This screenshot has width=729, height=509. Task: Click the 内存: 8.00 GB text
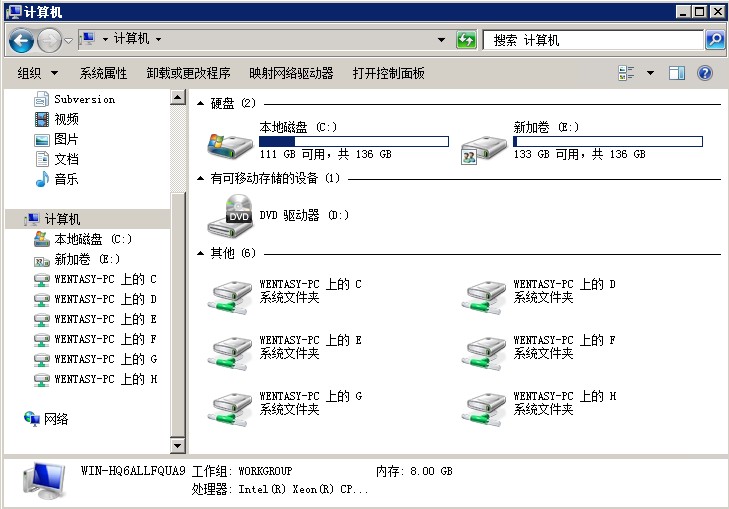pyautogui.click(x=414, y=471)
